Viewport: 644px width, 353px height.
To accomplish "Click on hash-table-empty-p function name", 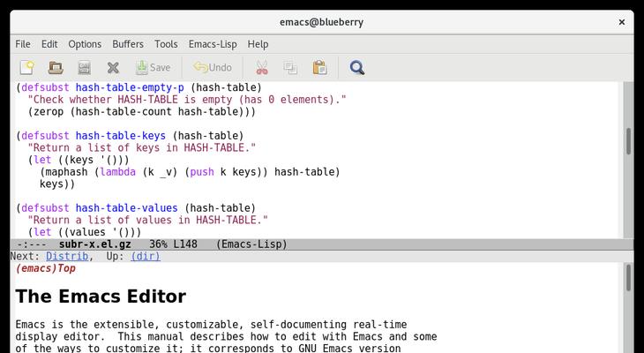I will click(130, 87).
